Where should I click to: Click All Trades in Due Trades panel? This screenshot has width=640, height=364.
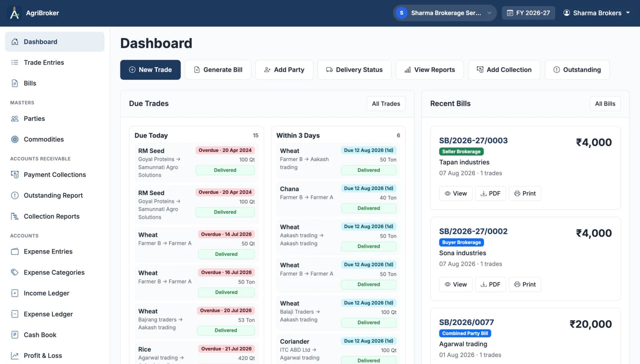coord(386,104)
